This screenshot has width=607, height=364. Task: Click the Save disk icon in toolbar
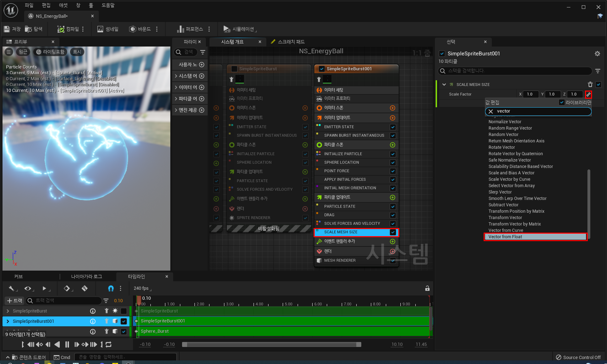click(7, 29)
